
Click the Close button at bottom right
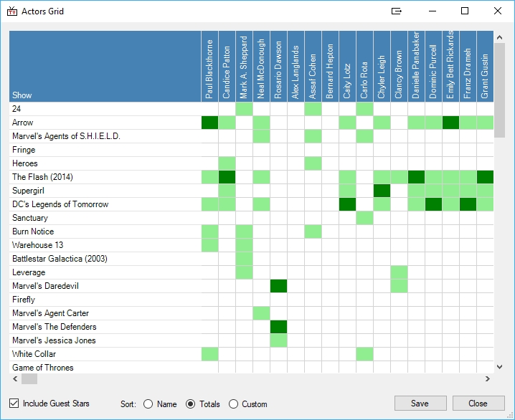point(478,404)
